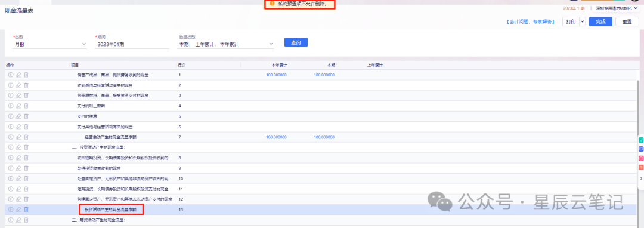The height and width of the screenshot is (228, 644).
Task: Add a row after row 12 购建固定资产
Action: pyautogui.click(x=11, y=199)
